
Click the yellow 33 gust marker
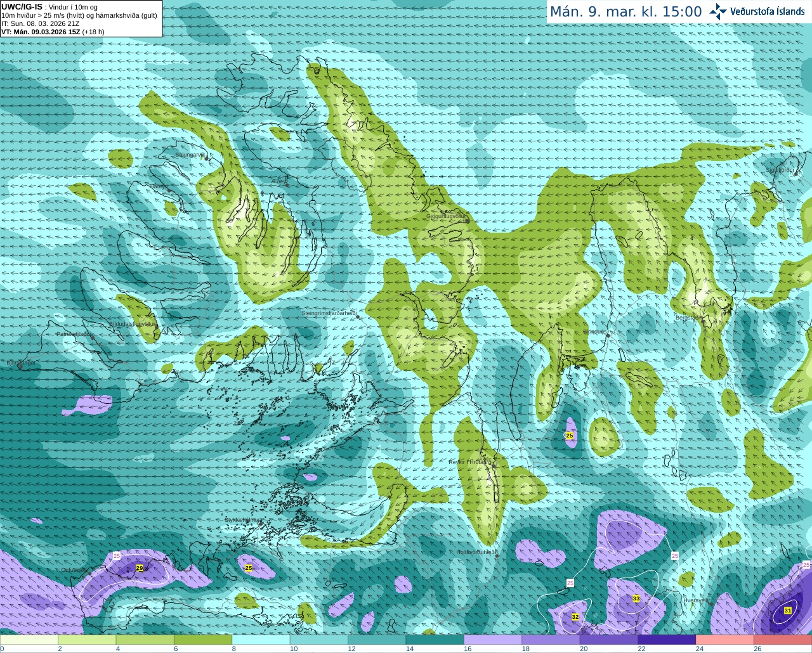click(x=636, y=598)
